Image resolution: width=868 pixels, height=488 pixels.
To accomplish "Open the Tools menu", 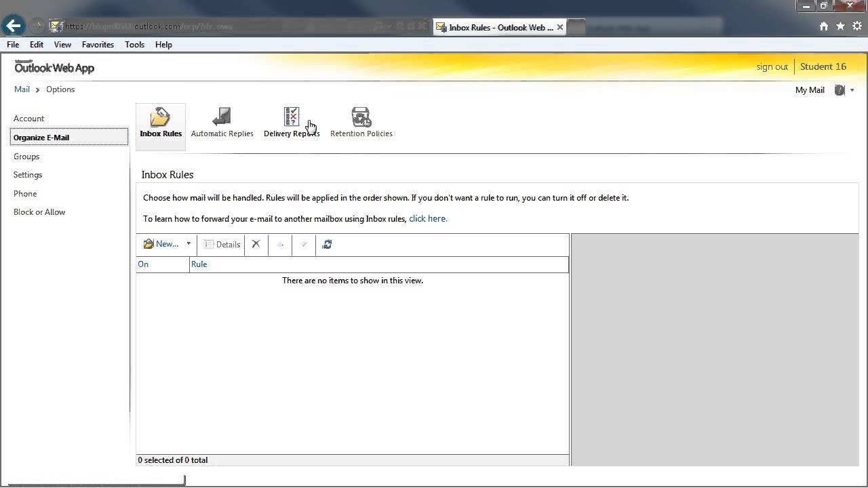I will [x=134, y=45].
